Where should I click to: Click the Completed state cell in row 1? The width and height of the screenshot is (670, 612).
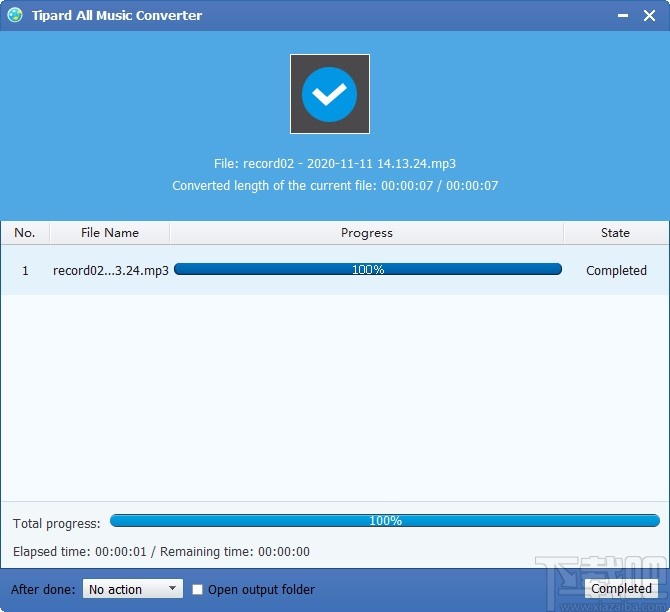click(x=616, y=271)
